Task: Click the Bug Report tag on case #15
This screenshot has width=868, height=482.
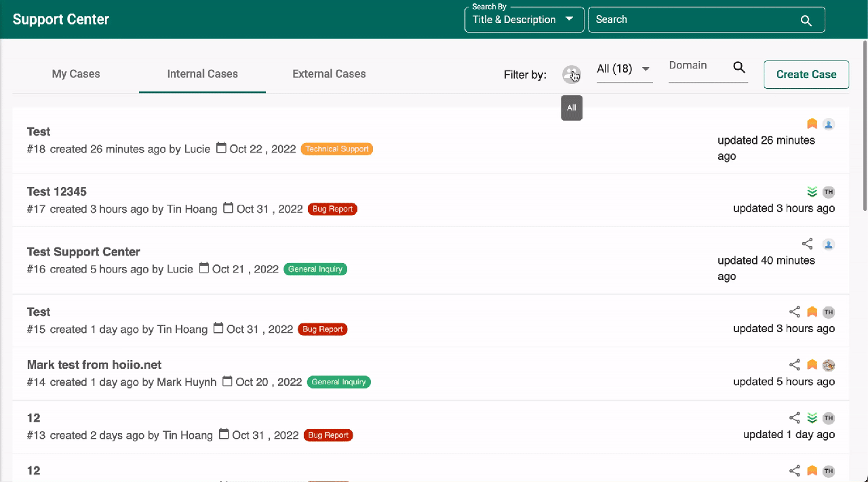Action: 323,329
